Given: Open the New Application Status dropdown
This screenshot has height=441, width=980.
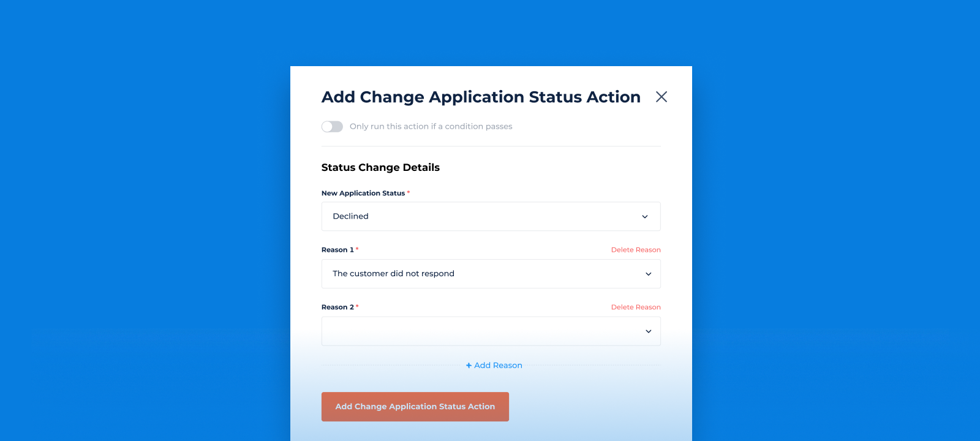Looking at the screenshot, I should [491, 216].
